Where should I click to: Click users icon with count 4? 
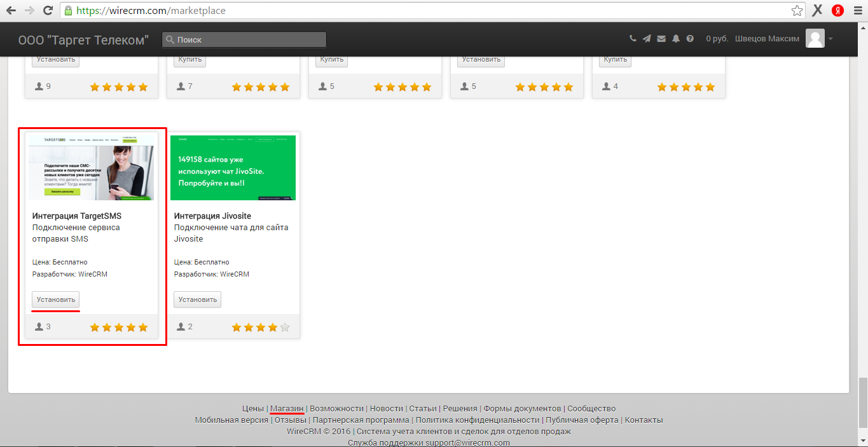[x=607, y=86]
